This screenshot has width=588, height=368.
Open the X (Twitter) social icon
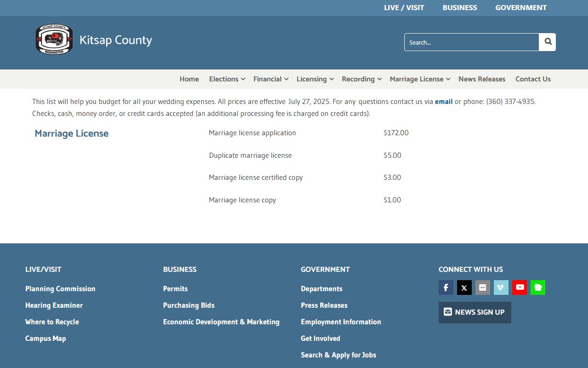[x=464, y=287]
